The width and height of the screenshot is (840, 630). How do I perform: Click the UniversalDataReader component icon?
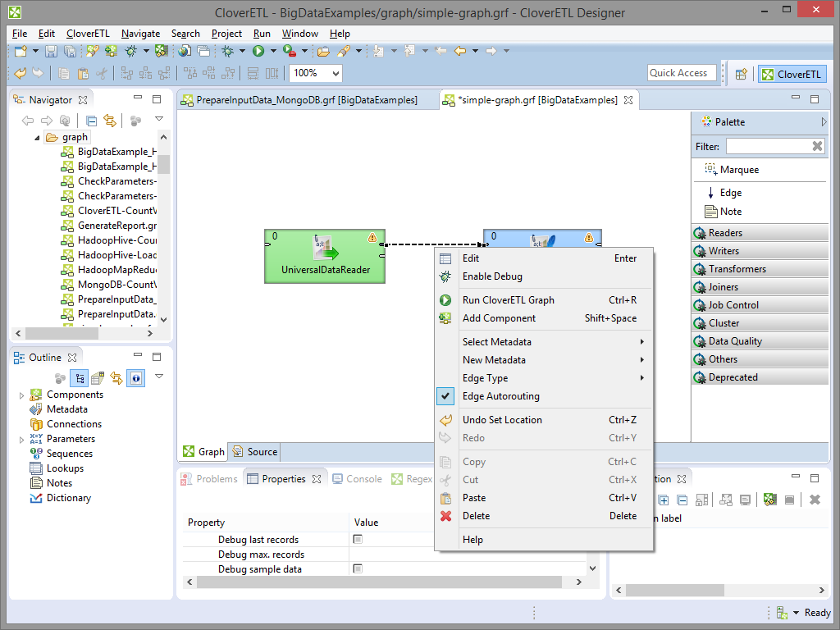[x=325, y=247]
